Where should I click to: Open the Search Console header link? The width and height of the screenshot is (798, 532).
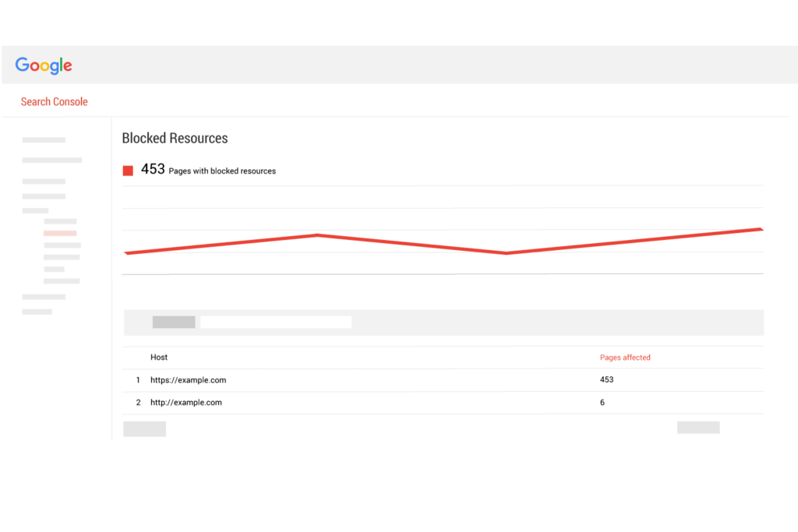54,101
